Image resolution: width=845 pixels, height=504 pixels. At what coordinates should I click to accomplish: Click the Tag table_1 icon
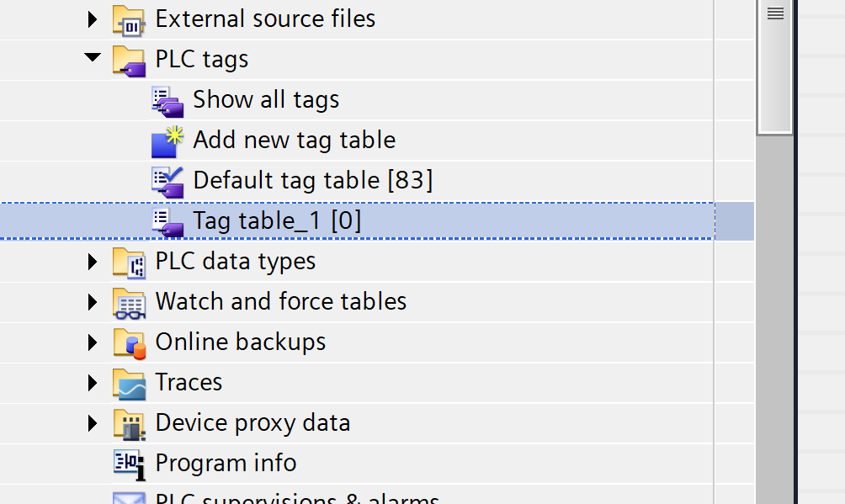pos(167,221)
